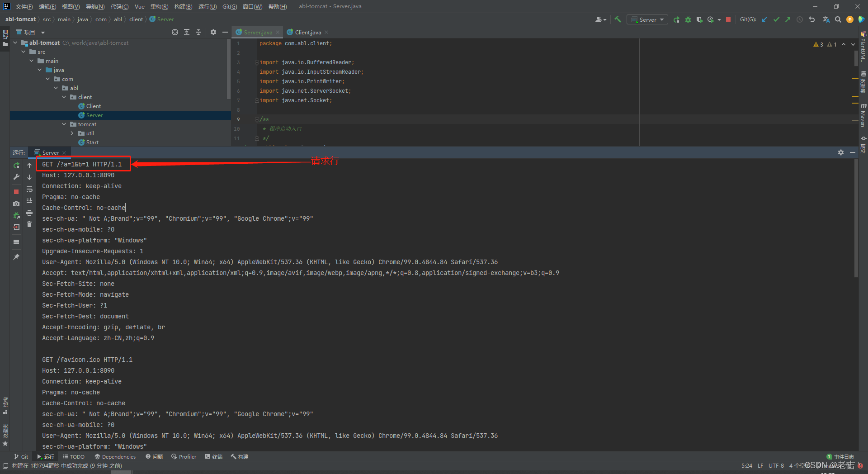
Task: Rerun Server from Run panel sidebar
Action: pos(16,166)
